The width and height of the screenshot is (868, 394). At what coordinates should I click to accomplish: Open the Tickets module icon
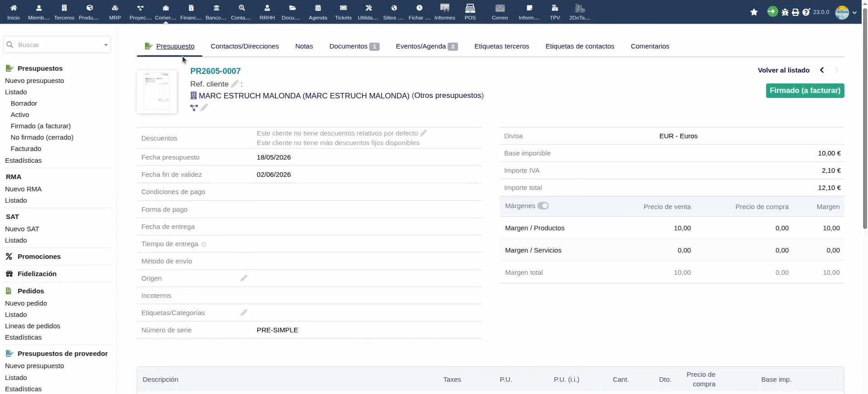point(343,12)
